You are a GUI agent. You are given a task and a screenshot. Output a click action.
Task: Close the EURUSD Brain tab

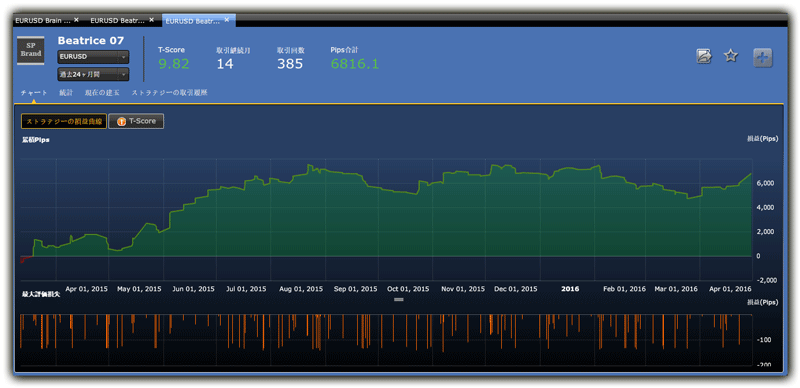(76, 20)
